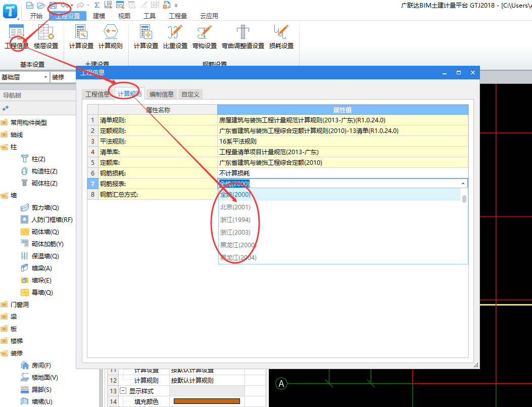Click the dropdown list scrollbar thumb
The width and height of the screenshot is (532, 407).
(464, 199)
